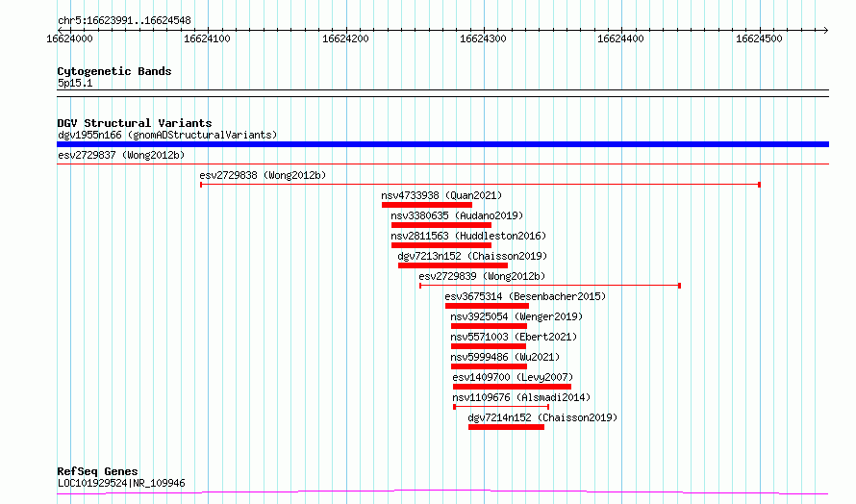Viewport: 856px width, 504px height.
Task: Click the 16624400 ruler position
Action: coord(620,38)
